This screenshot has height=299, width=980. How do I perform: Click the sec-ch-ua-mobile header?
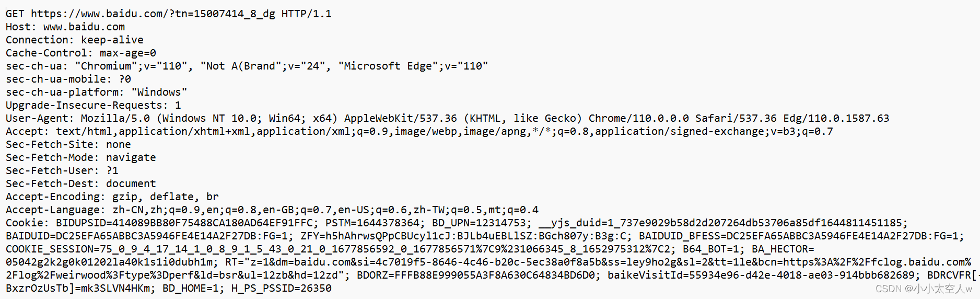[x=68, y=79]
